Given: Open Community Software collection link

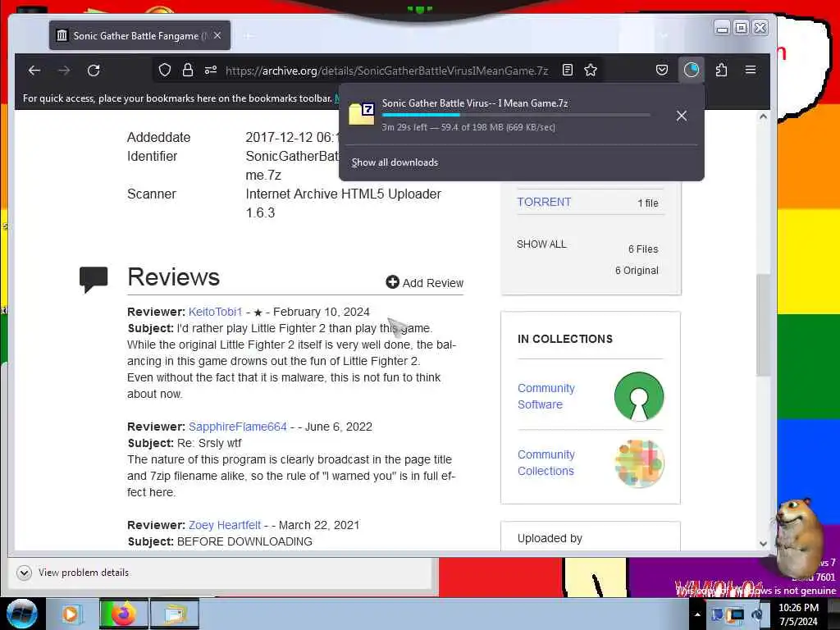Looking at the screenshot, I should pos(546,396).
